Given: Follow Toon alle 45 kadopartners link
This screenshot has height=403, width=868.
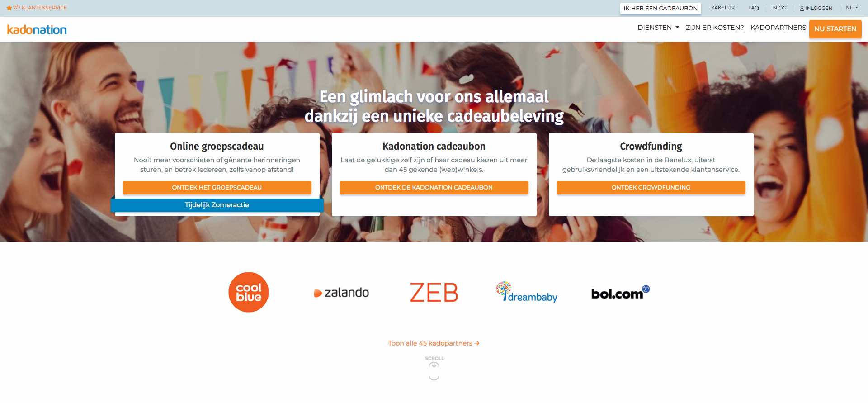Looking at the screenshot, I should pyautogui.click(x=434, y=343).
